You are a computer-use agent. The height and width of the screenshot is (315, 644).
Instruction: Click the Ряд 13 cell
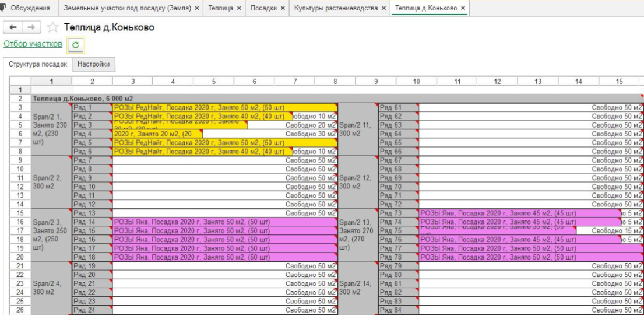pos(92,213)
